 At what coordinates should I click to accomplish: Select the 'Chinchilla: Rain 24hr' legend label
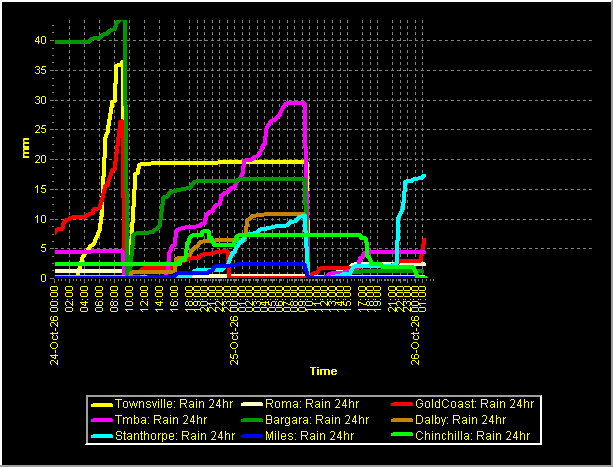(x=473, y=436)
